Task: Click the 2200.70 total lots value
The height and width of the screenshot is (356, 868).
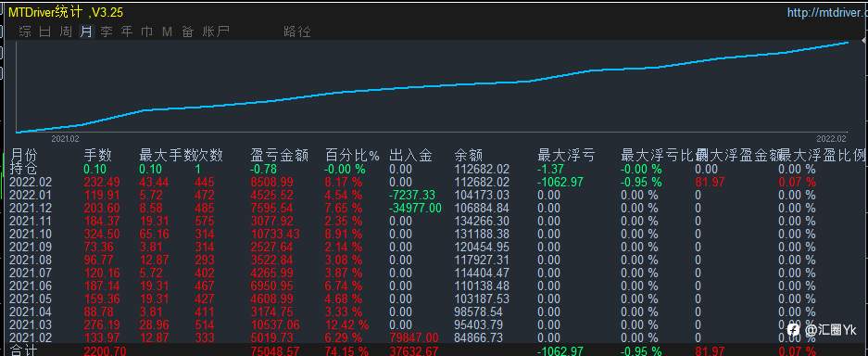Action: click(x=105, y=351)
